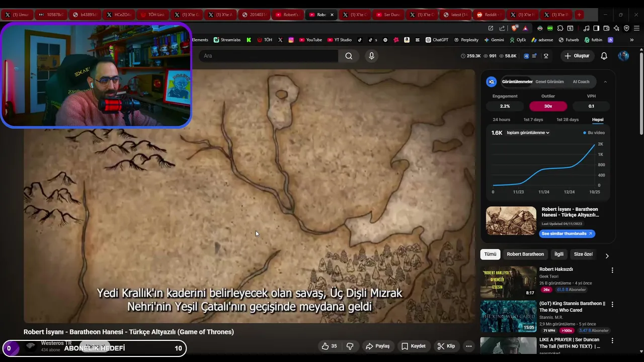Open the Westeros TR channel name
This screenshot has width=644, height=362.
(x=56, y=343)
